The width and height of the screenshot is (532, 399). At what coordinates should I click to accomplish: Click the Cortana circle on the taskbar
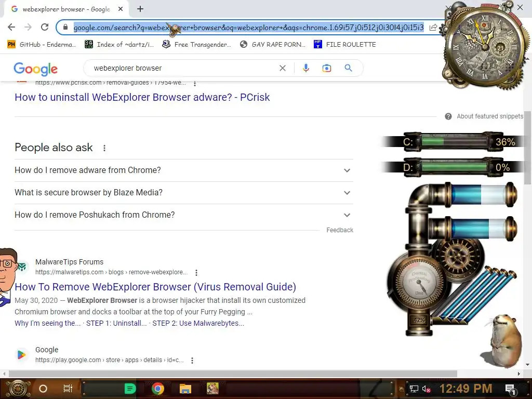pyautogui.click(x=43, y=389)
